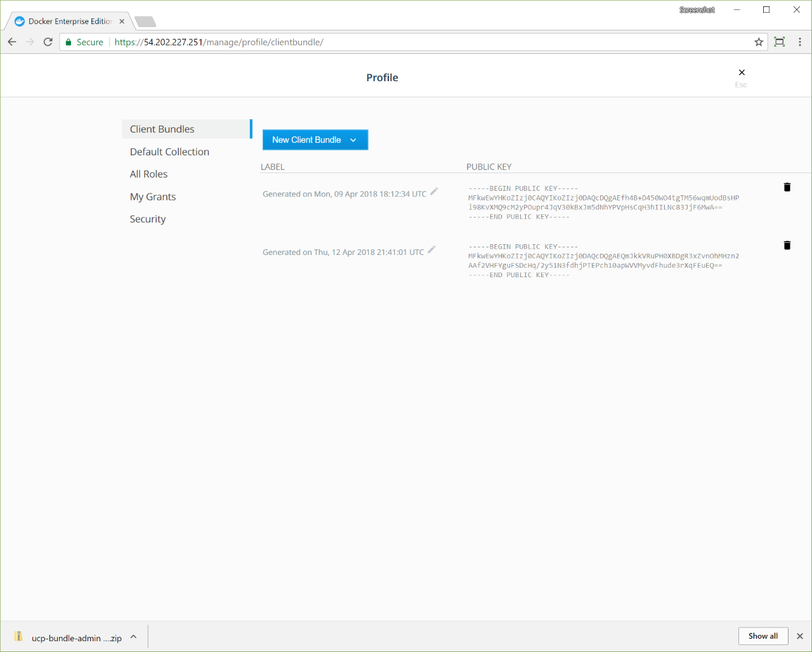This screenshot has width=812, height=652.
Task: Close the Docker Enterprise Edition browser tab
Action: (122, 22)
